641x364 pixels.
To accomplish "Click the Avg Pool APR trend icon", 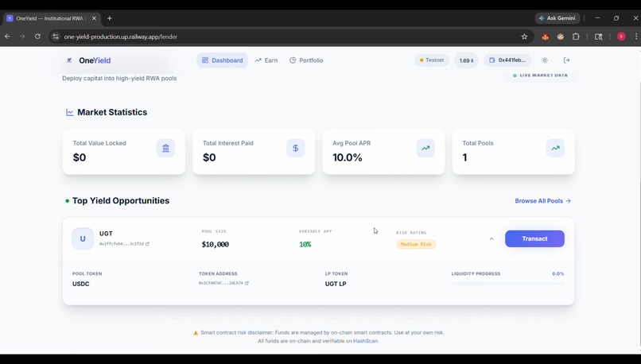I will click(425, 148).
